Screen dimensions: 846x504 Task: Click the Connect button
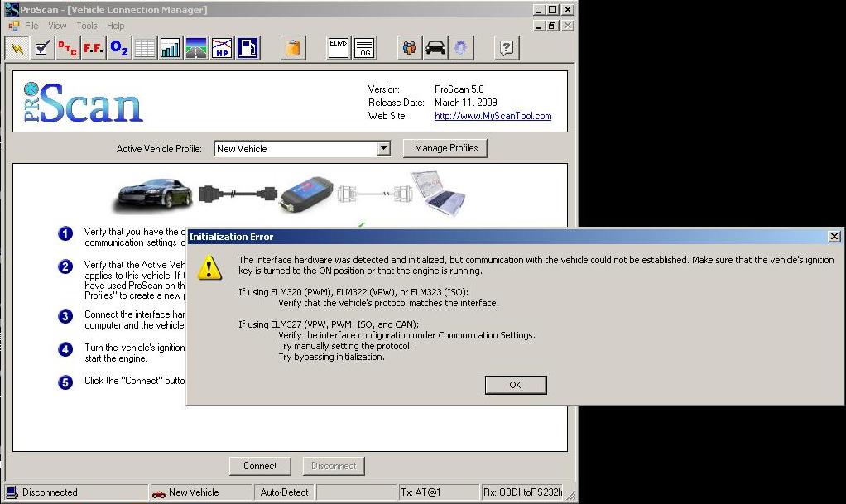[x=260, y=466]
